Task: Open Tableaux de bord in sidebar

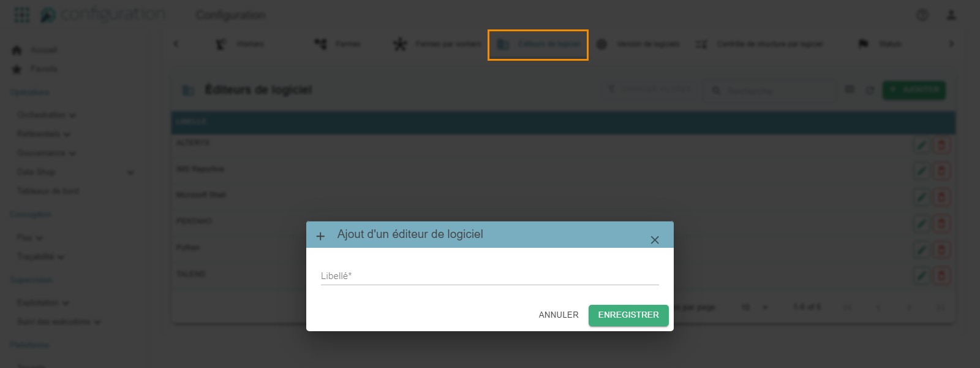Action: point(48,191)
